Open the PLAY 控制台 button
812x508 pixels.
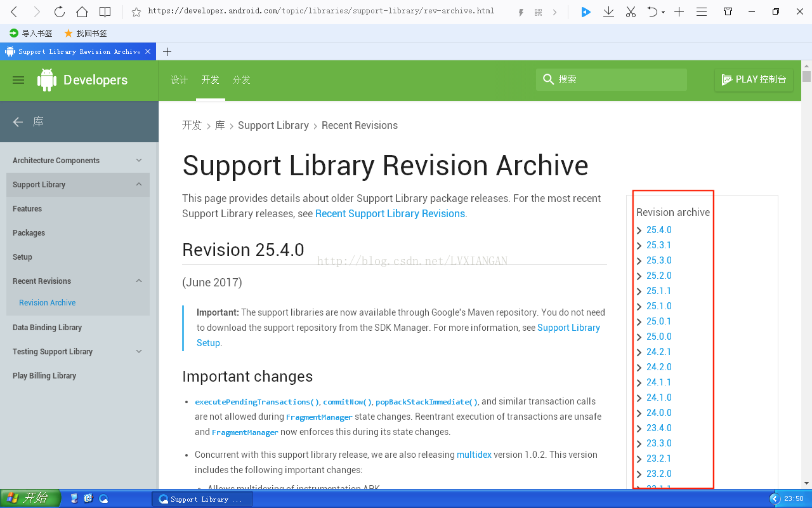pos(754,80)
